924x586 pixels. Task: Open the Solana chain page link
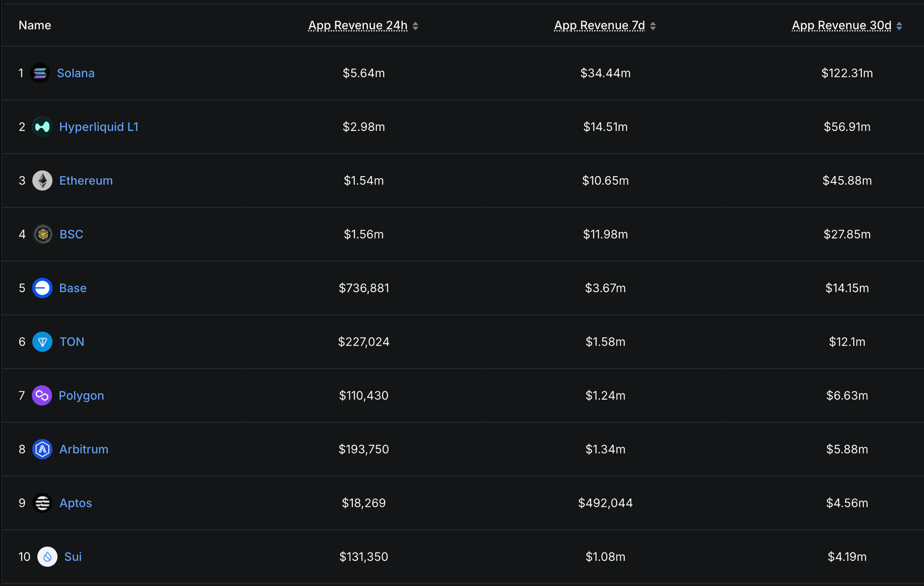tap(76, 73)
